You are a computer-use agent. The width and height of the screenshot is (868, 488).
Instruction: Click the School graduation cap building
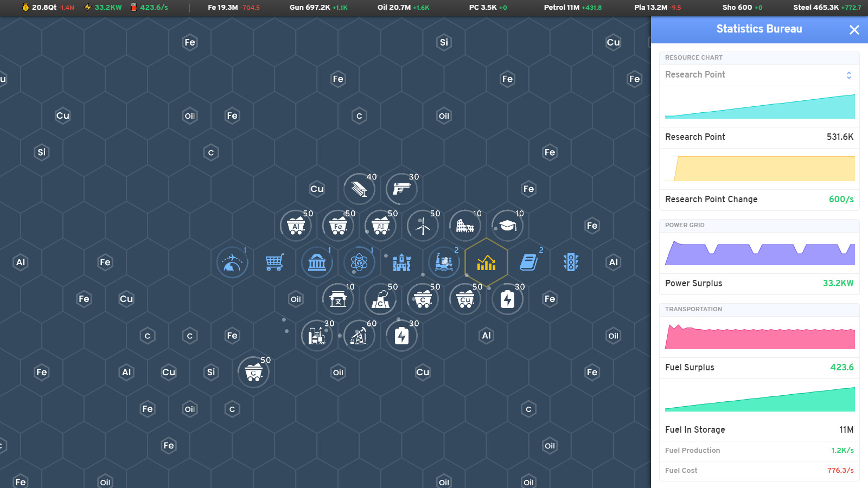point(507,226)
